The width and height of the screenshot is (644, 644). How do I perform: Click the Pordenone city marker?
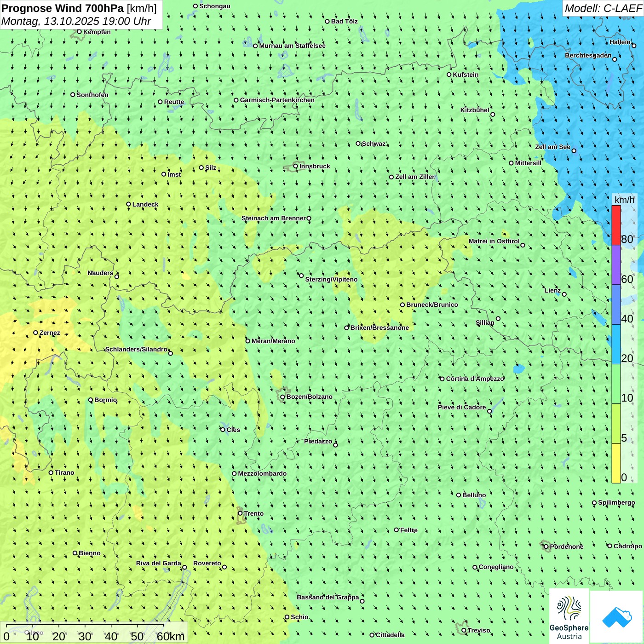(x=546, y=547)
